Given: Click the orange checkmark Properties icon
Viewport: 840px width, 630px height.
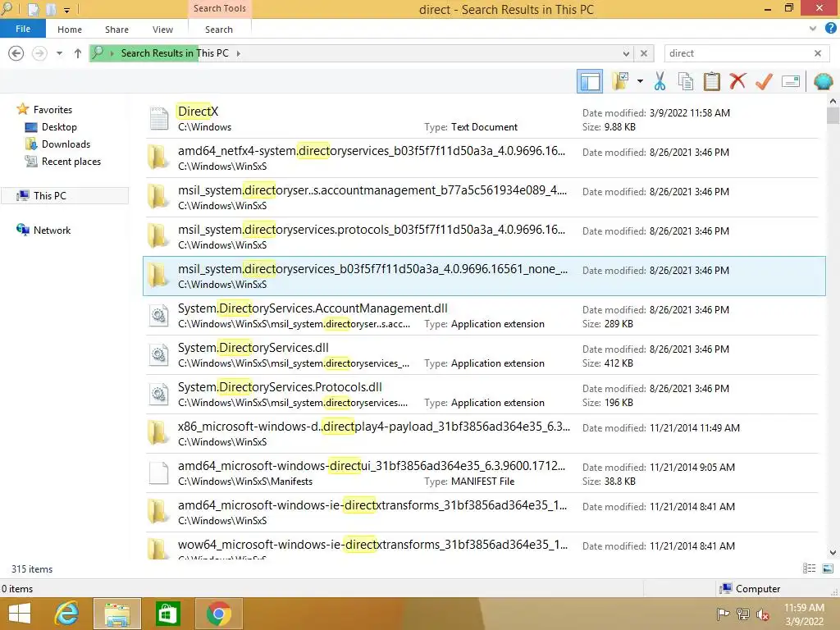Looking at the screenshot, I should (764, 81).
